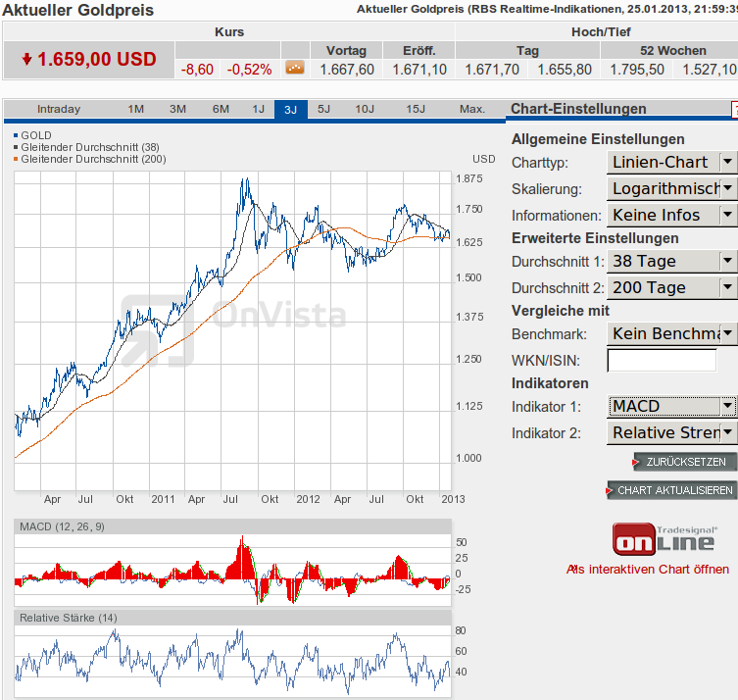Click the red down-arrow price trend icon
Viewport: 738px width, 700px height.
click(x=26, y=59)
